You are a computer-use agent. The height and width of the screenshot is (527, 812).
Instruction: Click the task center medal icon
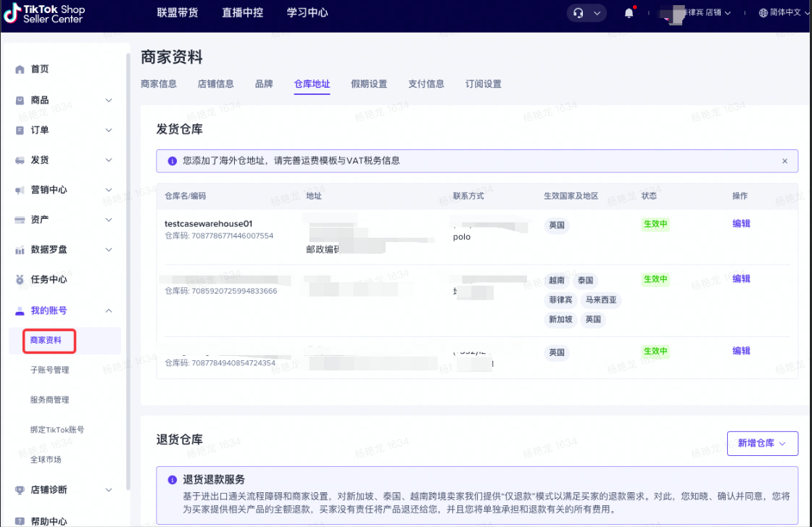coord(20,280)
